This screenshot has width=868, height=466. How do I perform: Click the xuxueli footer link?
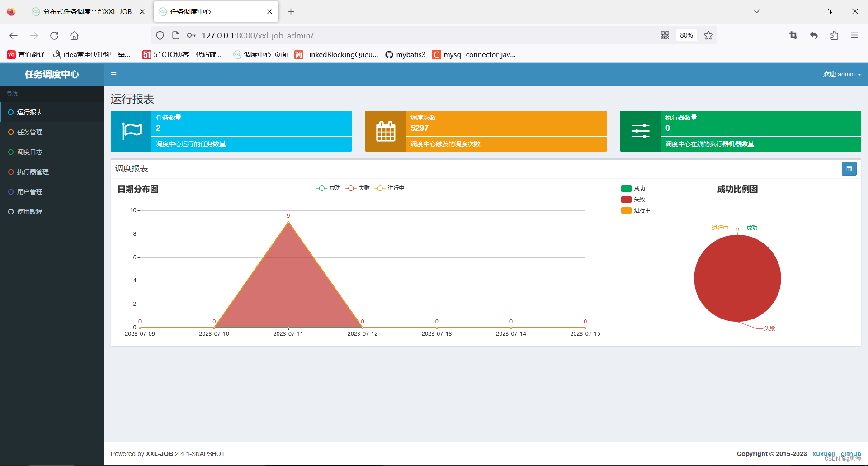tap(824, 454)
